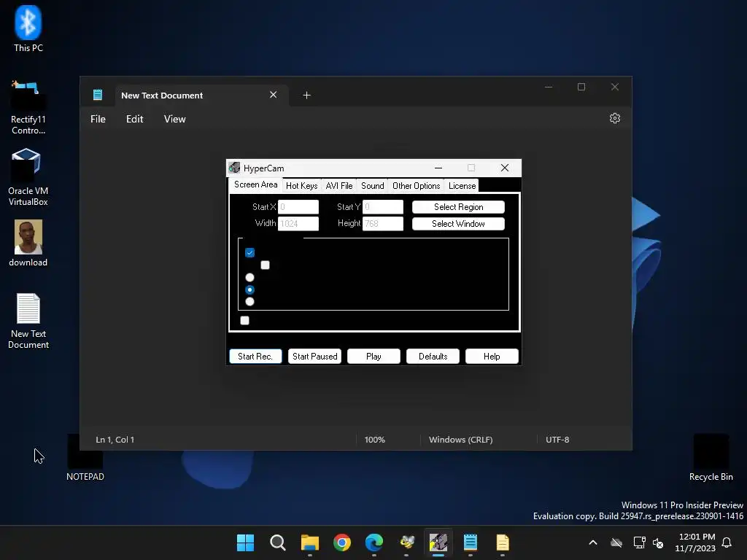Click the Select Window button
This screenshot has height=560, width=747.
tap(458, 224)
